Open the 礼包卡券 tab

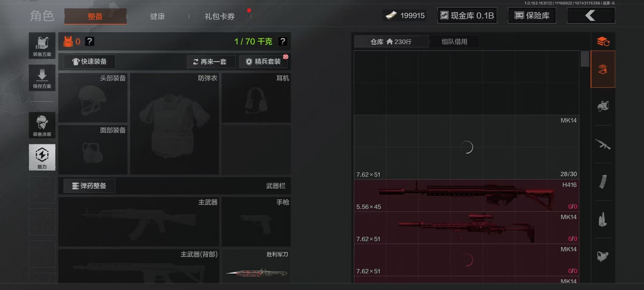(220, 16)
